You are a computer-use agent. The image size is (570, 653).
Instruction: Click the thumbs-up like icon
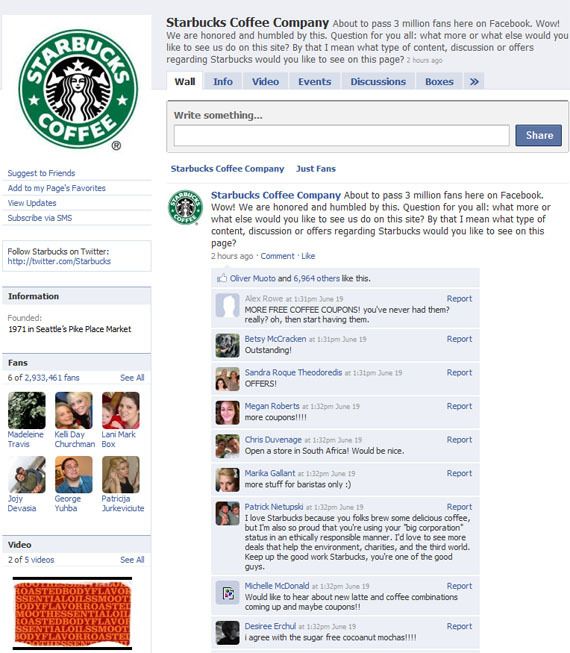tap(222, 278)
